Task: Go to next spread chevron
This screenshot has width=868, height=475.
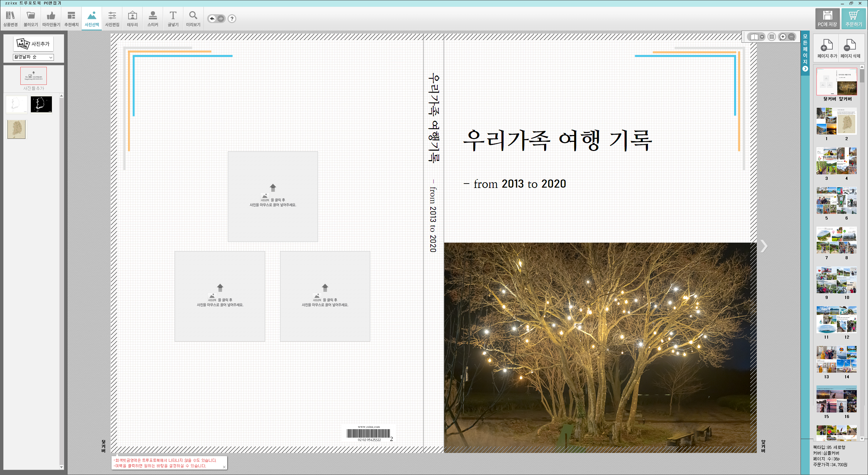Action: click(x=764, y=246)
